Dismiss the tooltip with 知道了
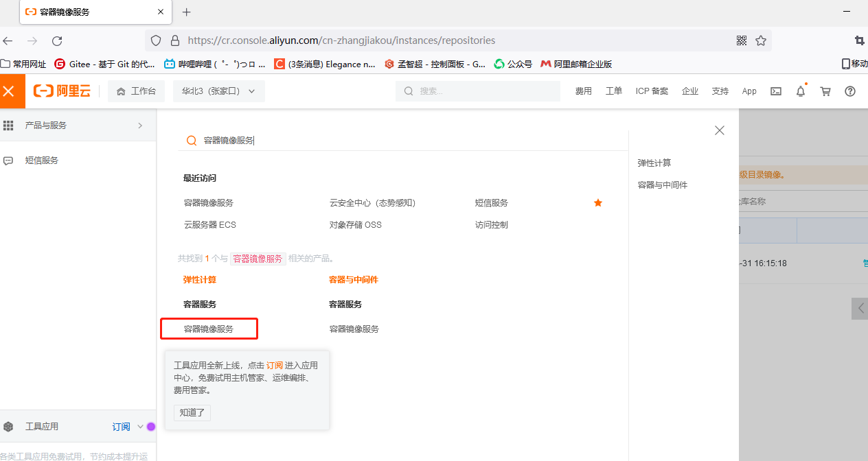The width and height of the screenshot is (868, 461). pyautogui.click(x=192, y=413)
